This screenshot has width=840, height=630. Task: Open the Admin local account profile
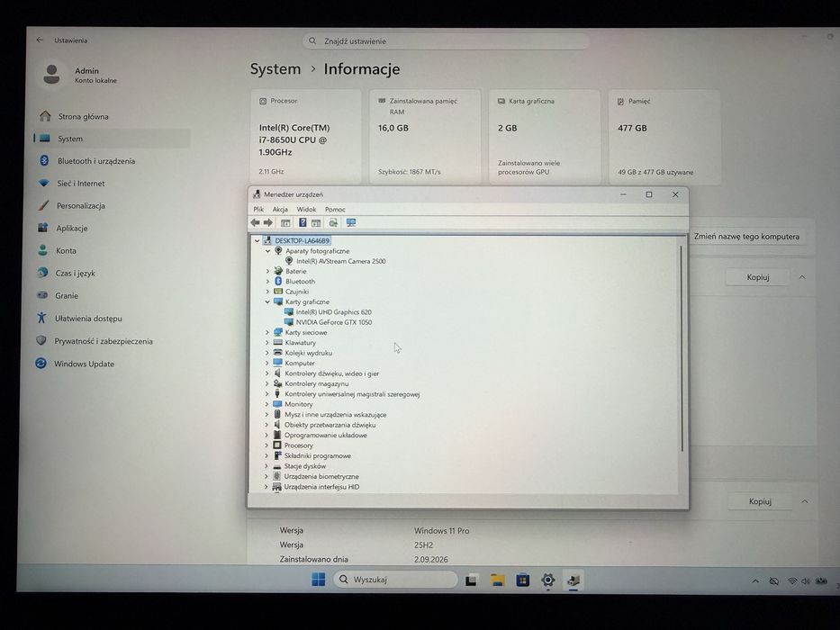[80, 75]
